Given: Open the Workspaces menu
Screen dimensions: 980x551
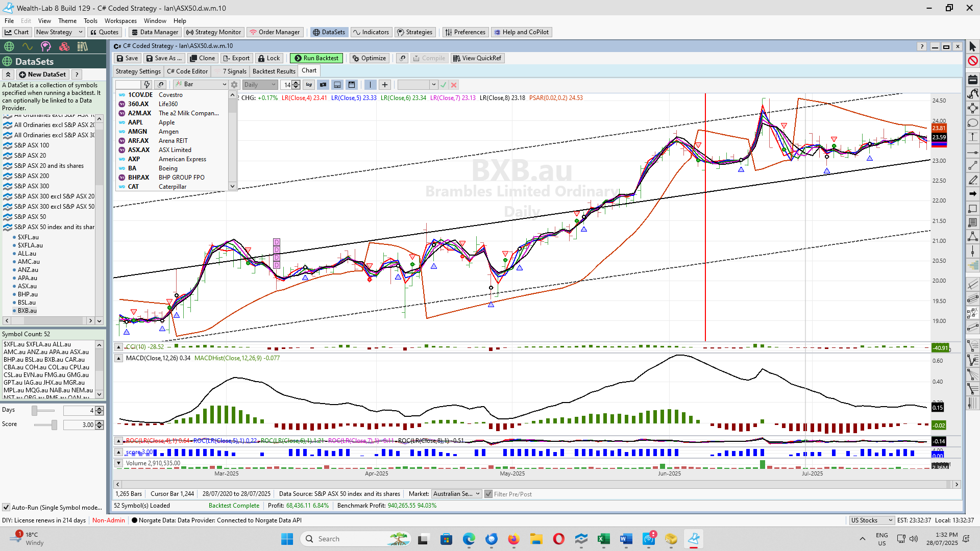Looking at the screenshot, I should click(x=120, y=21).
